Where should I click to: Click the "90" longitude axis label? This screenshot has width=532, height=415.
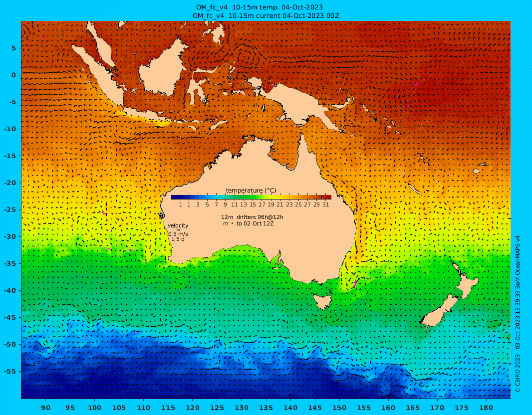[45, 408]
